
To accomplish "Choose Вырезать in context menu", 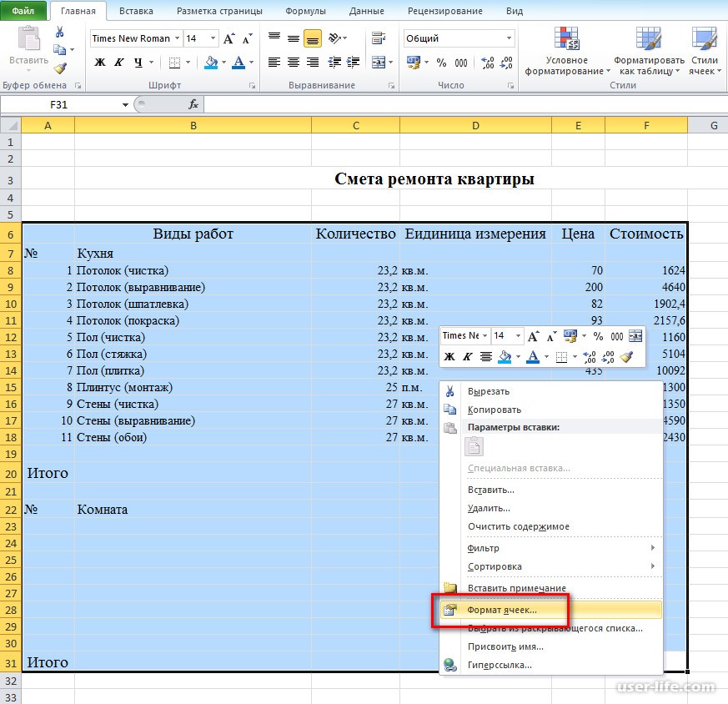I will coord(551,391).
